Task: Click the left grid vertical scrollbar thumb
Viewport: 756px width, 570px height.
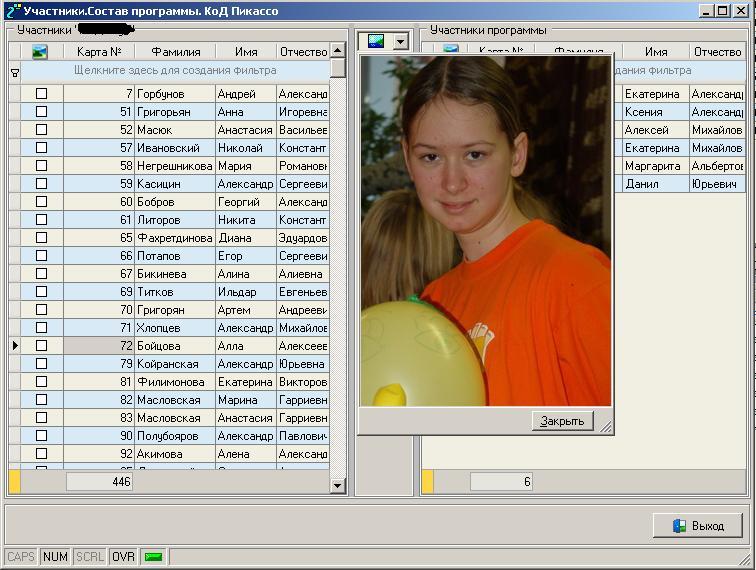Action: point(338,68)
